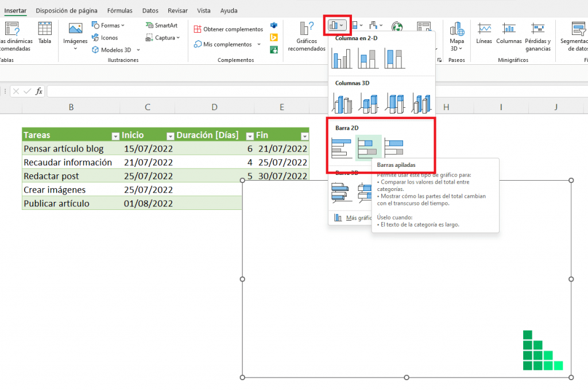Select the 2D clustered bar chart
The width and height of the screenshot is (588, 390).
point(342,148)
